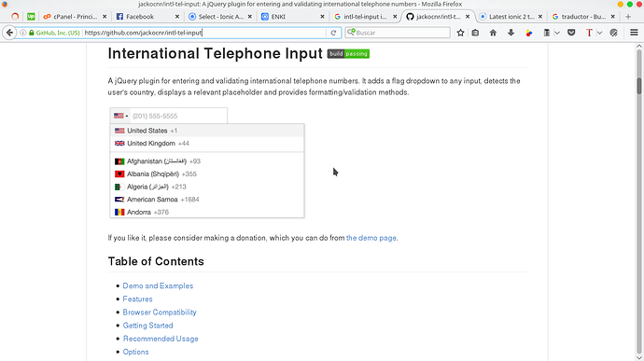This screenshot has width=644, height=361.
Task: Click the search engine magnifier icon
Action: (x=351, y=32)
